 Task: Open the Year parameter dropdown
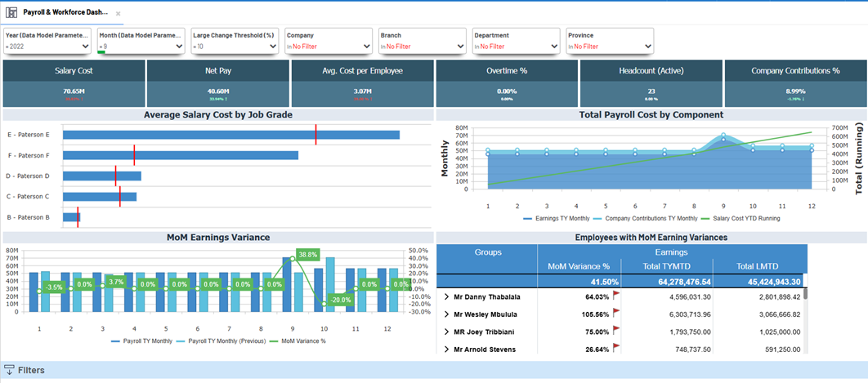[x=86, y=47]
